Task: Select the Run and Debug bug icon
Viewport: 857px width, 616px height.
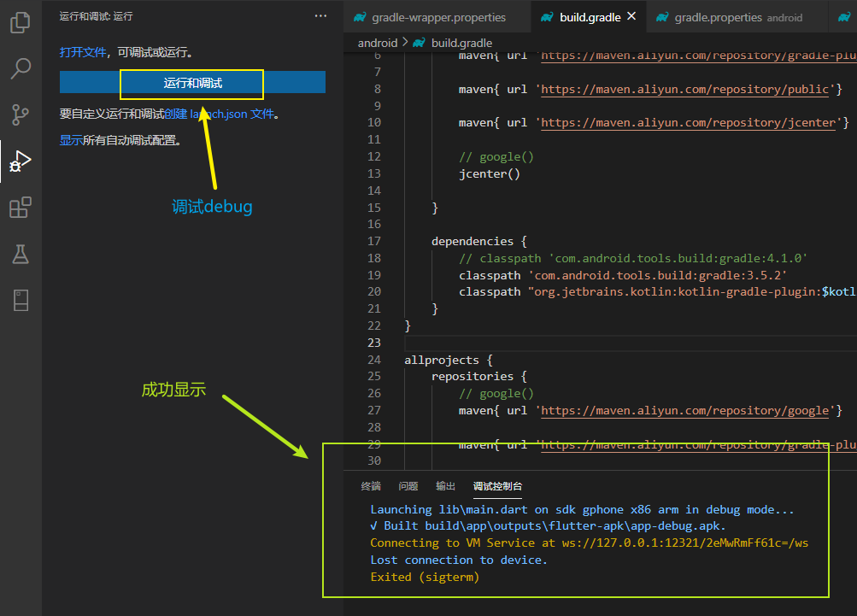Action: [x=21, y=161]
